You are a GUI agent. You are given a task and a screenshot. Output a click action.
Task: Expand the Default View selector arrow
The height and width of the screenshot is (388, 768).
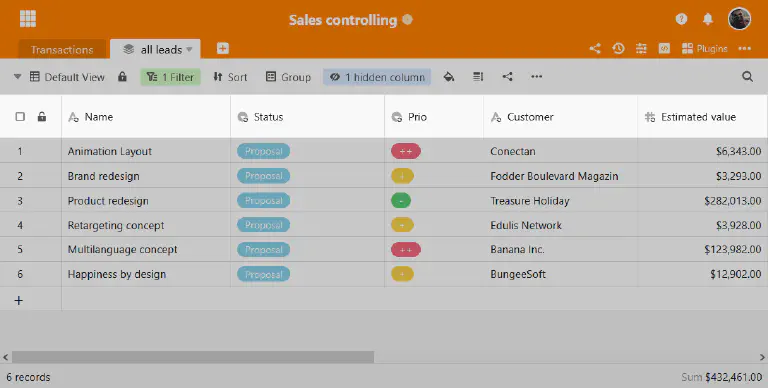pos(18,77)
